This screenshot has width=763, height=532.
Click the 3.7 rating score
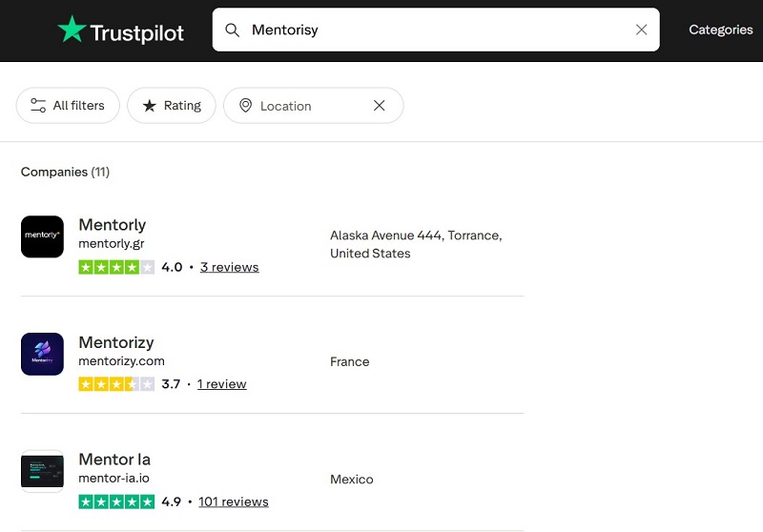coord(171,384)
